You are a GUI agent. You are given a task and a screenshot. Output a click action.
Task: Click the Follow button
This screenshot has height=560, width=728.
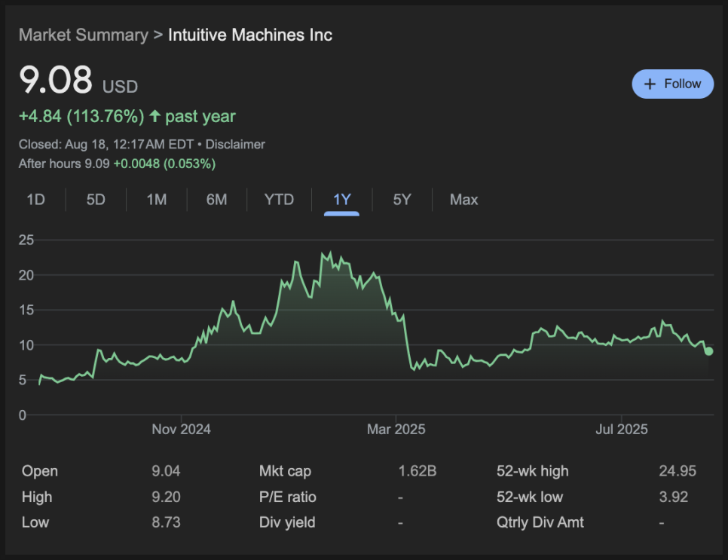pos(673,84)
